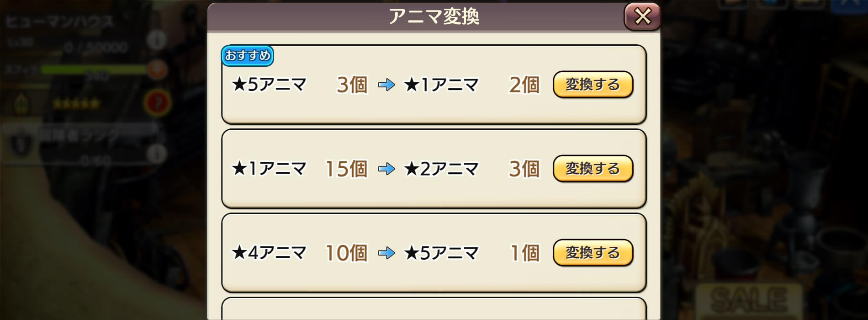The image size is (868, 320).
Task: Tap the info icon beside 冒険者ランク 0/60
Action: coord(157,154)
